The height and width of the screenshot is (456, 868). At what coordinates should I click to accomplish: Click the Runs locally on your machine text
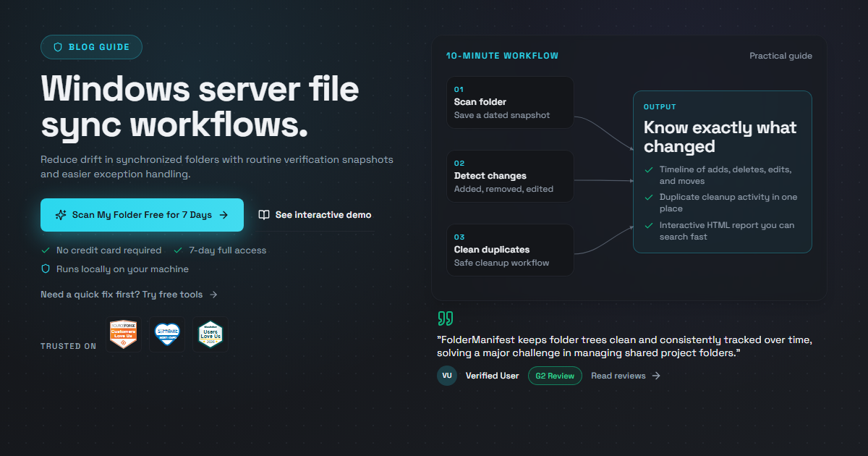pos(122,269)
